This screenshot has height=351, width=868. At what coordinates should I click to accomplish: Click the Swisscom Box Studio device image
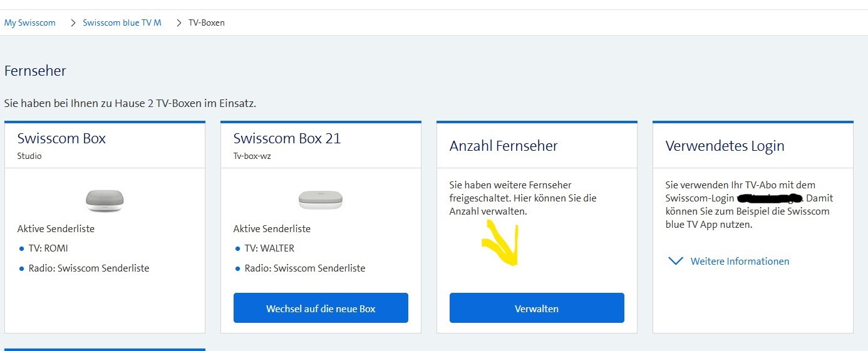tap(105, 200)
